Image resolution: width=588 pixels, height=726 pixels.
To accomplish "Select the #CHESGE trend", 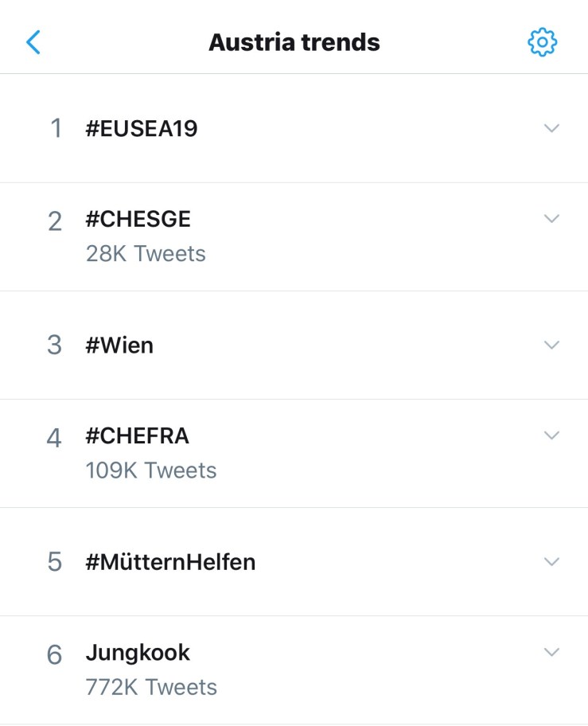I will coord(138,219).
